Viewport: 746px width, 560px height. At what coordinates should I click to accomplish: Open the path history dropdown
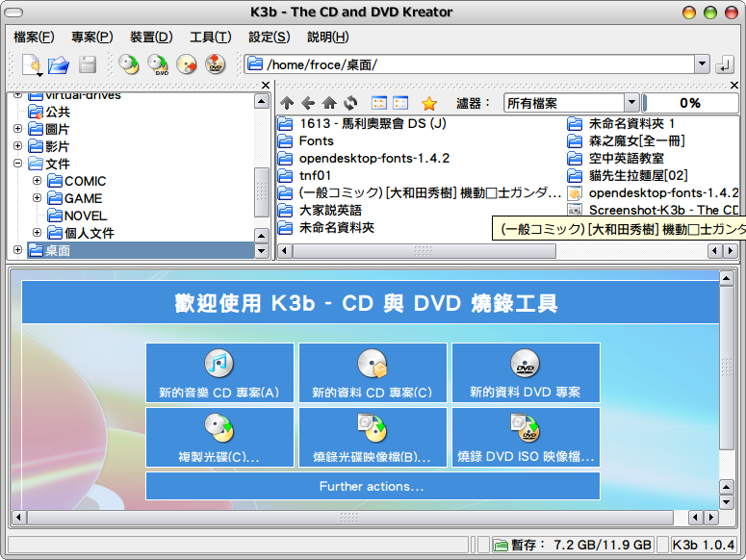(703, 64)
